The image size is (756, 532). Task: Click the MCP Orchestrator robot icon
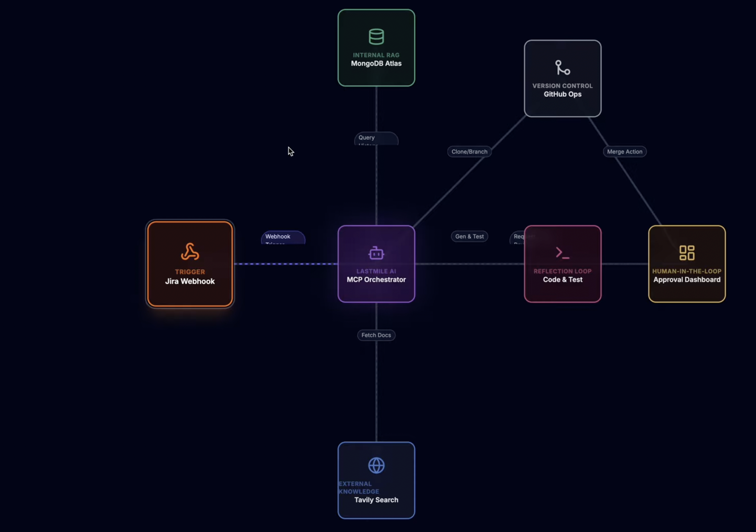click(376, 253)
